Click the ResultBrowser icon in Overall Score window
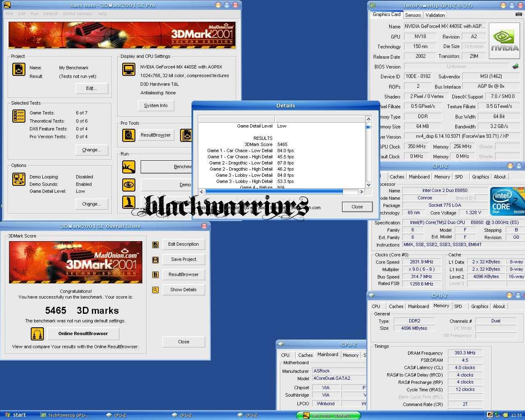This screenshot has height=420, width=525. [155, 275]
